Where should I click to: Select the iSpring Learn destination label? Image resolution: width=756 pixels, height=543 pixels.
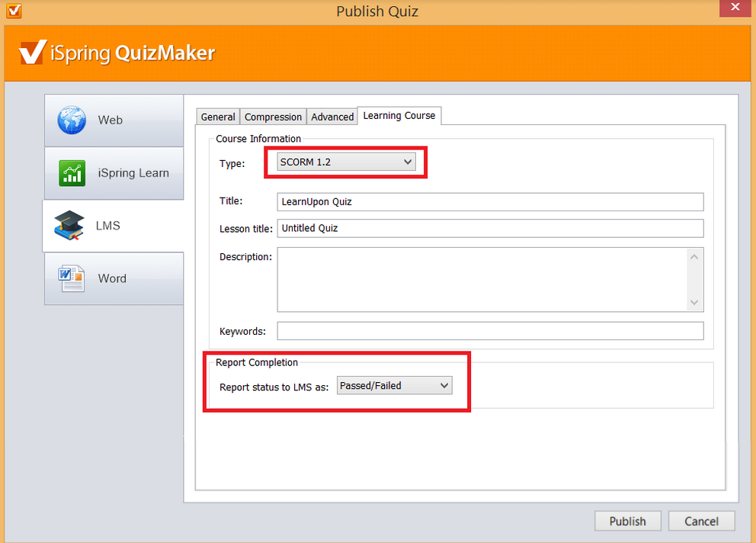click(133, 173)
